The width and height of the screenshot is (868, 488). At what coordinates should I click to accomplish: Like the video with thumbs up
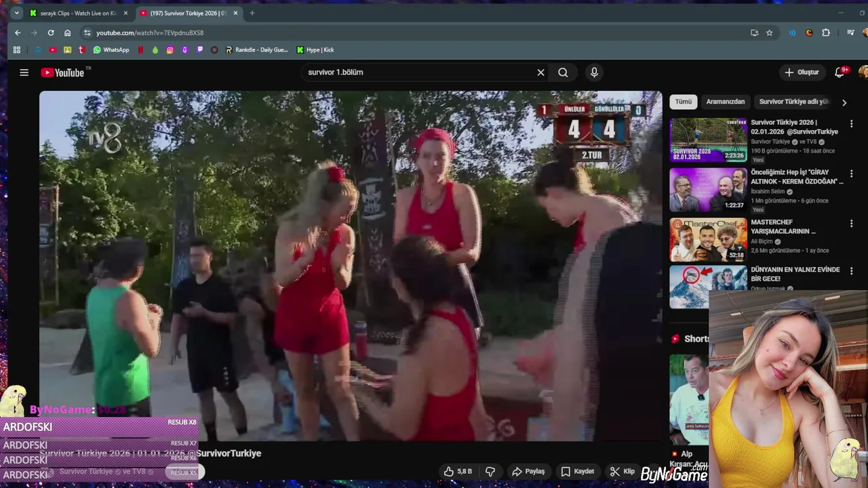click(x=457, y=471)
